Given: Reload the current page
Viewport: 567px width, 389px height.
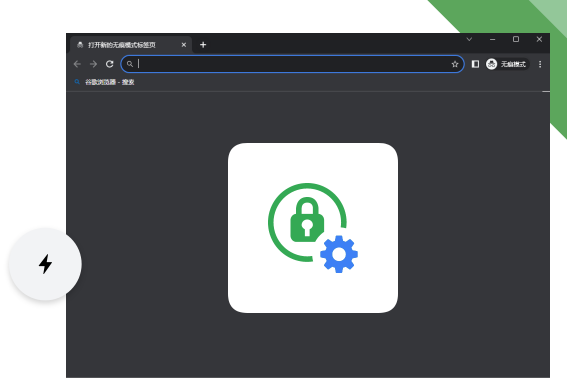Looking at the screenshot, I should coord(110,64).
